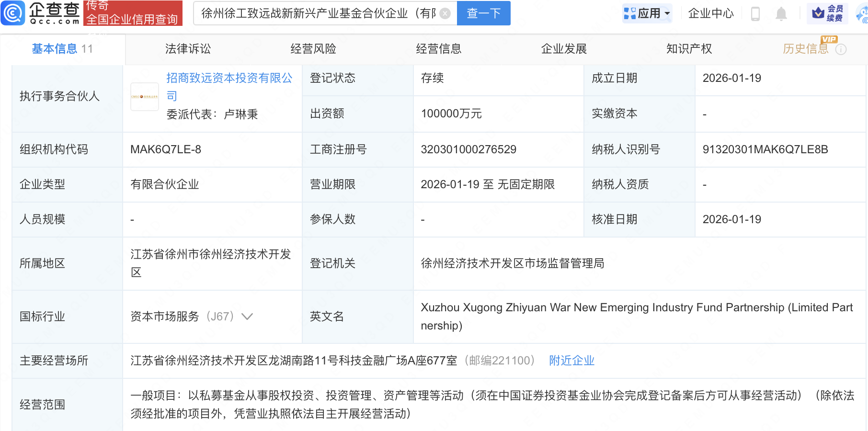Screen dimensions: 868x431
Task: Open the 应用 dropdown menu
Action: click(647, 13)
